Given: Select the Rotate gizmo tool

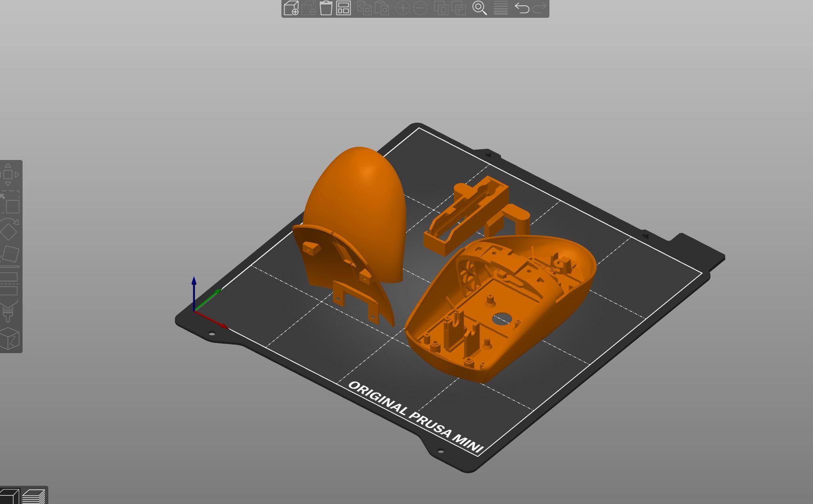Looking at the screenshot, I should (x=9, y=230).
